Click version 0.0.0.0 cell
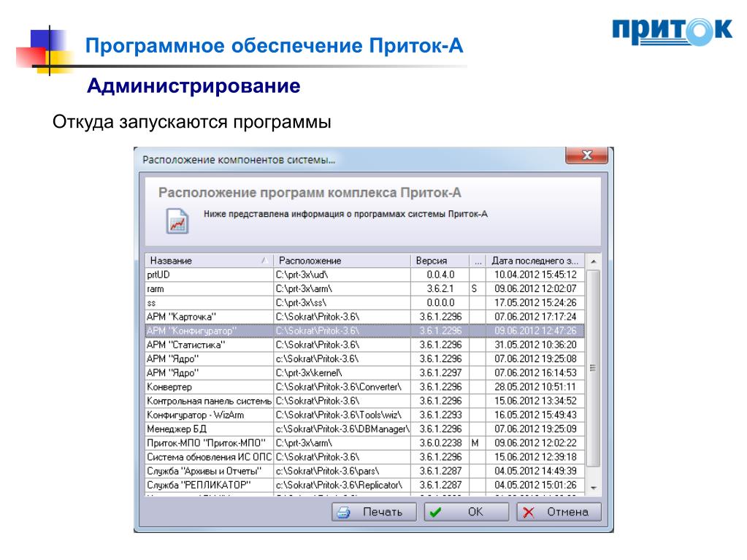This screenshot has width=747, height=560. tap(440, 303)
